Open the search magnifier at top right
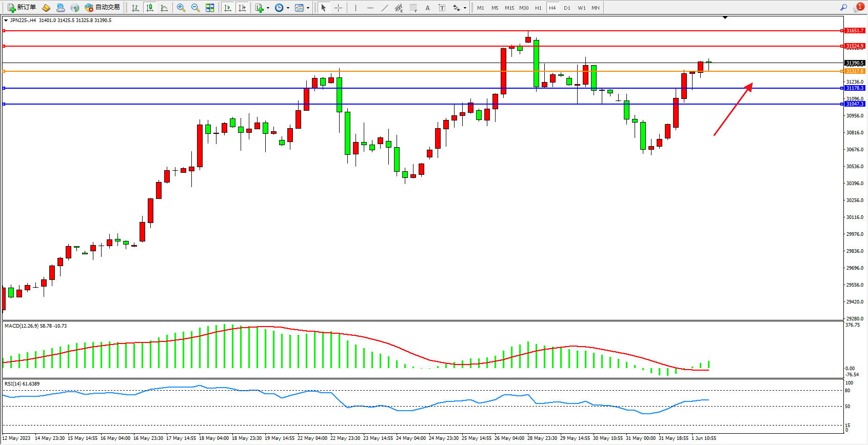This screenshot has height=445, width=868. 843,8
